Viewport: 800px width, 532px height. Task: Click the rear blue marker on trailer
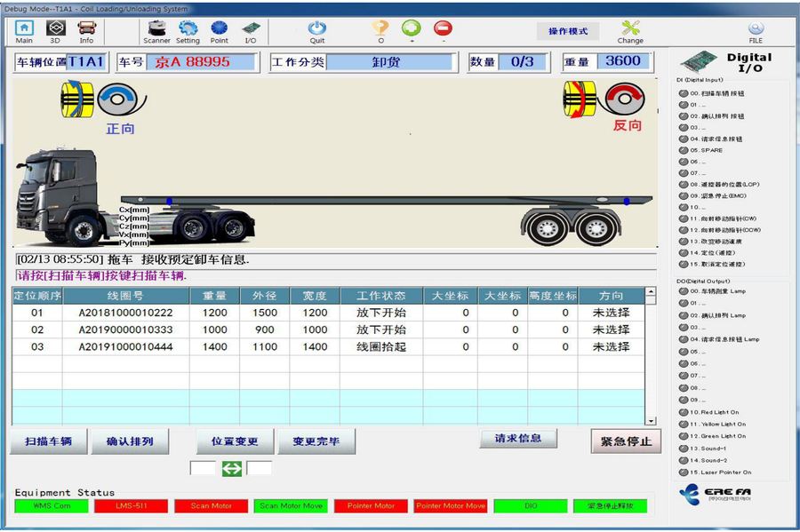627,202
